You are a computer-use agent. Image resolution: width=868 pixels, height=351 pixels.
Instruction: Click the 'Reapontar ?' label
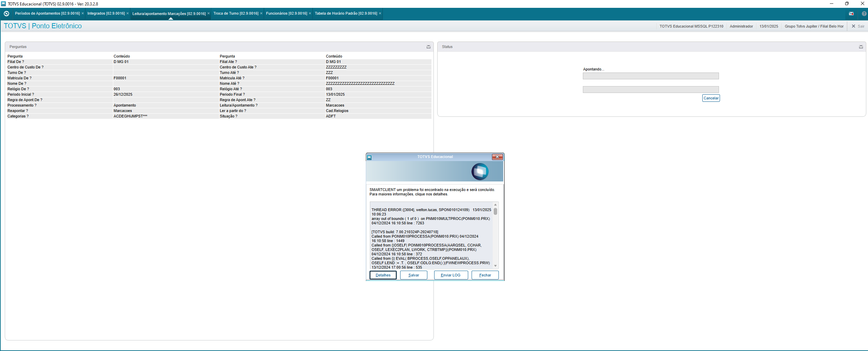click(18, 111)
